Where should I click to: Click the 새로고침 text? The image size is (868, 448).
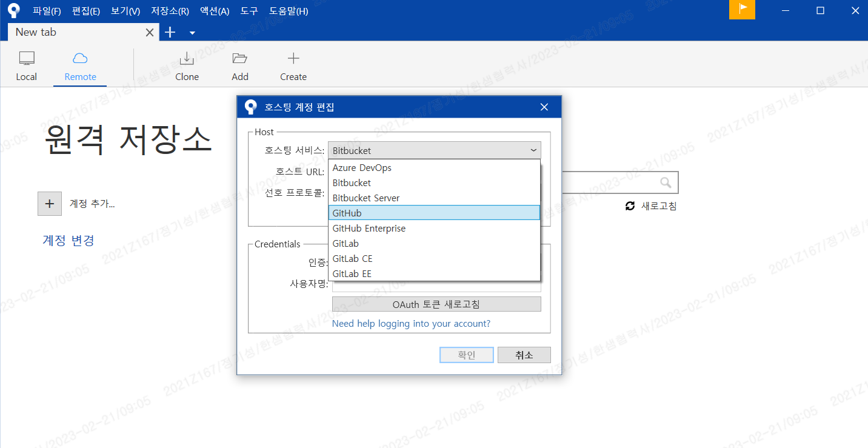click(659, 206)
